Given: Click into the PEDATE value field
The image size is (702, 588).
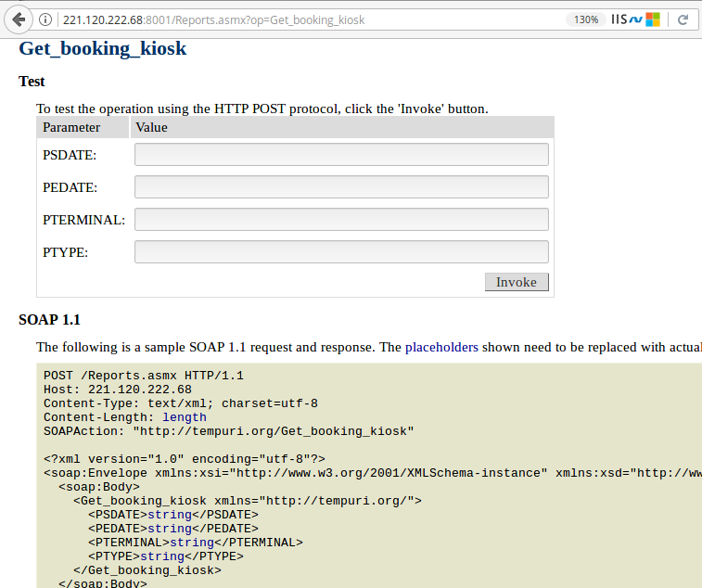Looking at the screenshot, I should tap(341, 187).
